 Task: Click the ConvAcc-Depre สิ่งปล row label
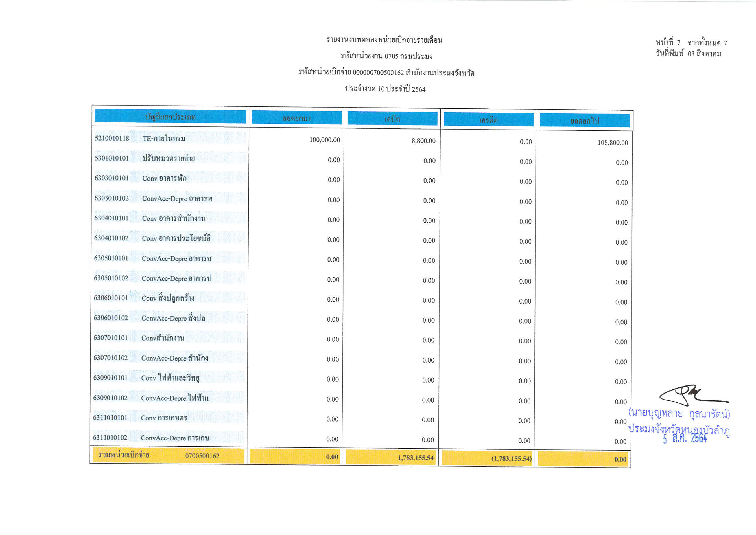[173, 318]
